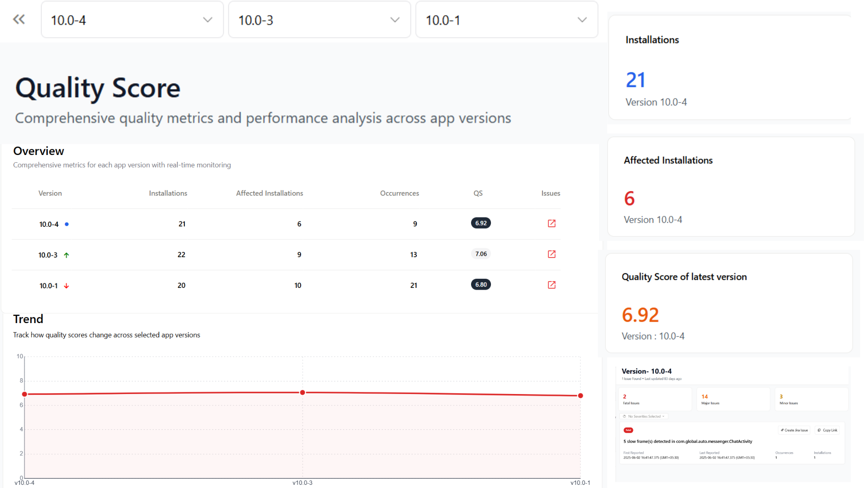Select the Minor Issues card
868x488 pixels.
point(811,399)
